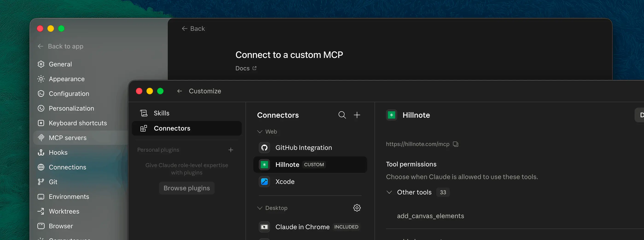Click the Browser icon in settings sidebar
The height and width of the screenshot is (240, 644).
coord(41,226)
